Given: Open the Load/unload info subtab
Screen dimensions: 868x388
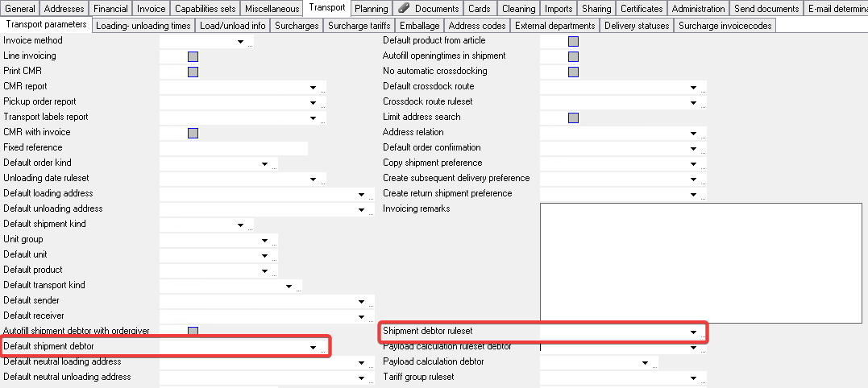Looking at the screenshot, I should point(232,26).
